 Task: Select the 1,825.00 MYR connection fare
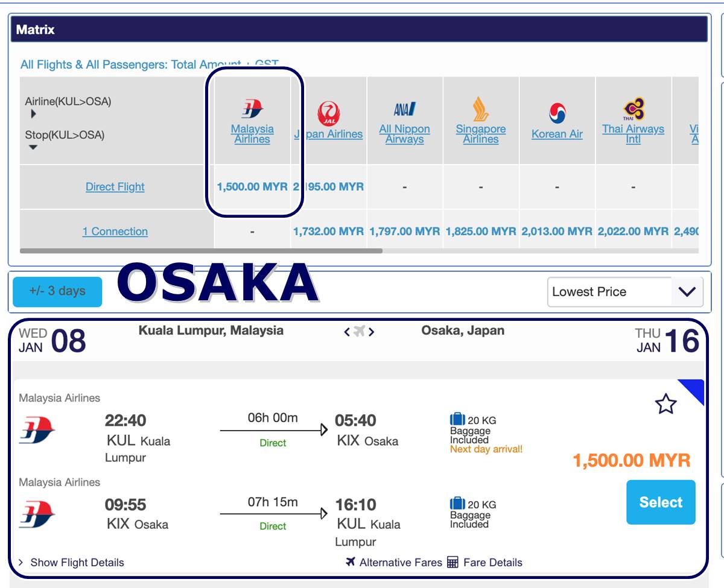pos(481,232)
